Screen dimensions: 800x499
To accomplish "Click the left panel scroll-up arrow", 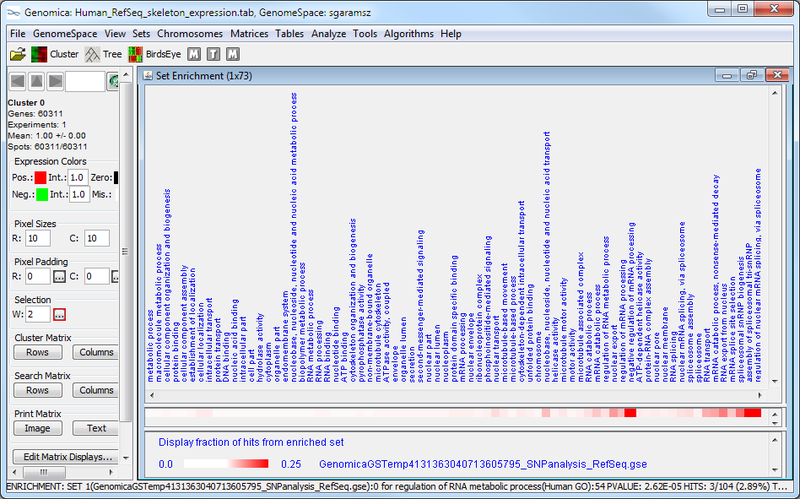I will [x=126, y=75].
